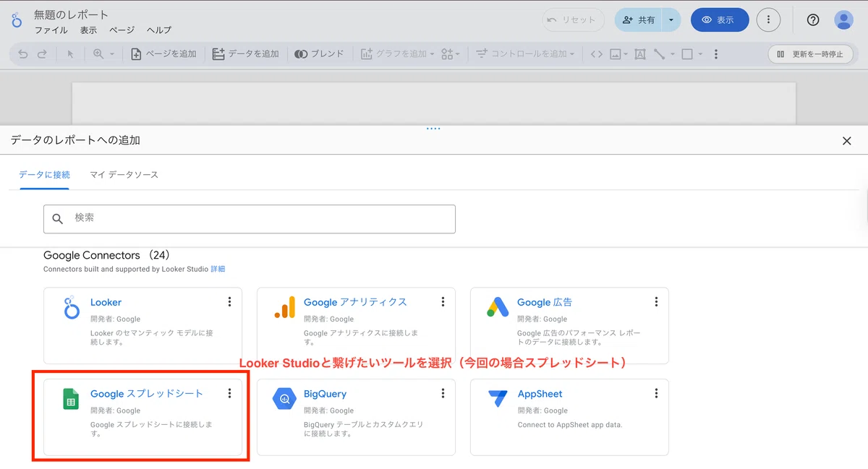Click the Google Analytics bar chart icon
This screenshot has height=469, width=868.
(284, 308)
